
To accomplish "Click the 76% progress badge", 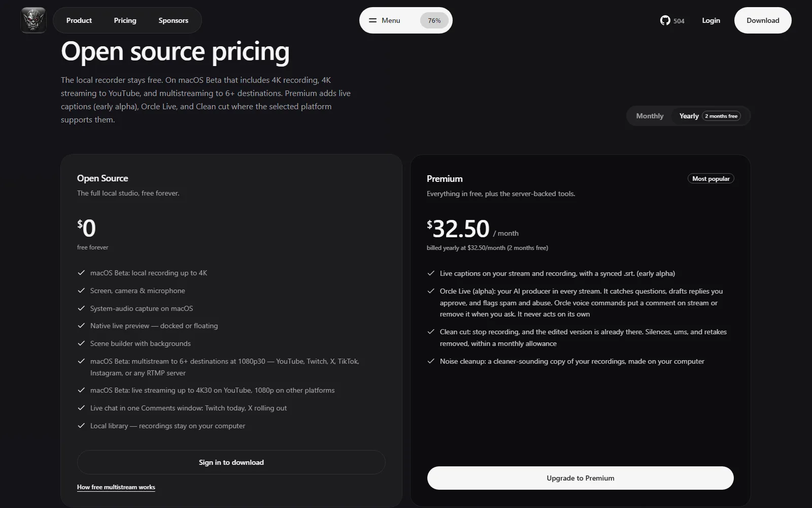I will pyautogui.click(x=434, y=20).
